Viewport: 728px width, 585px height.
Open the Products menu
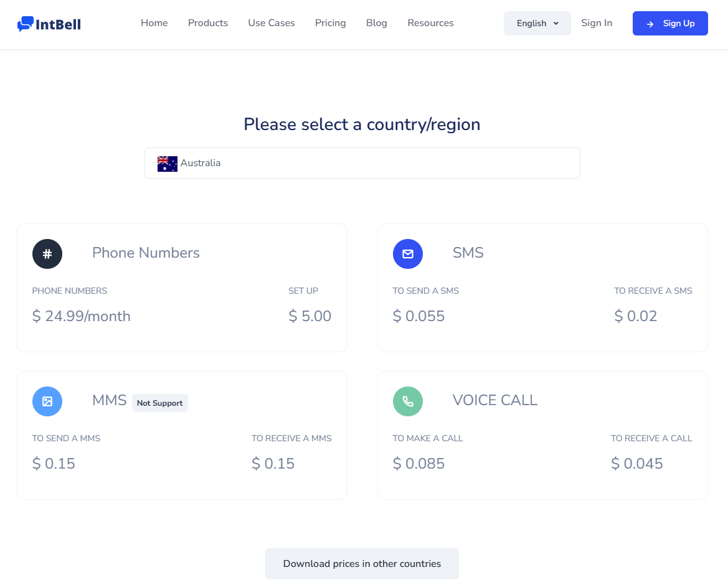pos(208,23)
